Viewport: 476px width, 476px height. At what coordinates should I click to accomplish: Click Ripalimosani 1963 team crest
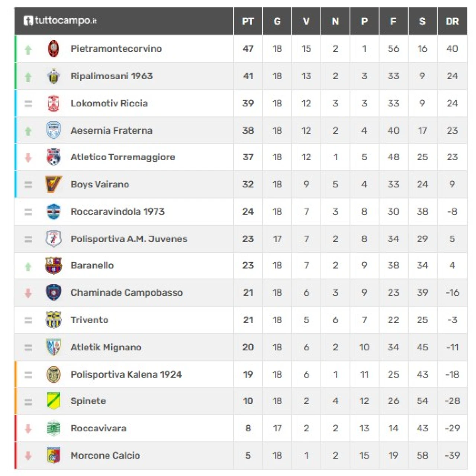(x=54, y=76)
